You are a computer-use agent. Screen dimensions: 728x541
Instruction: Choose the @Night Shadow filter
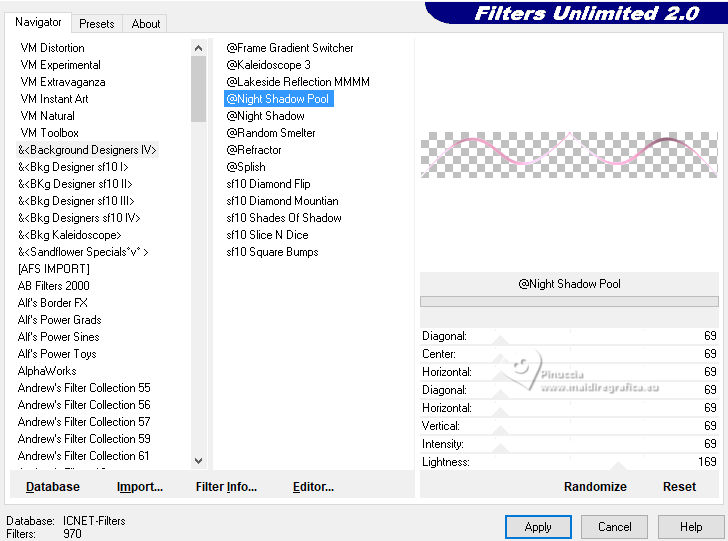pyautogui.click(x=266, y=116)
